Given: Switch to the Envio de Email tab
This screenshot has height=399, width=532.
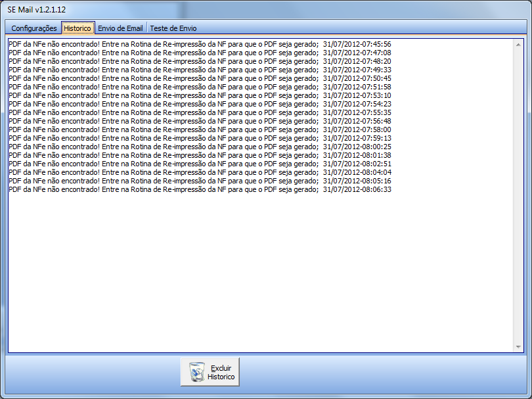Looking at the screenshot, I should coord(120,28).
